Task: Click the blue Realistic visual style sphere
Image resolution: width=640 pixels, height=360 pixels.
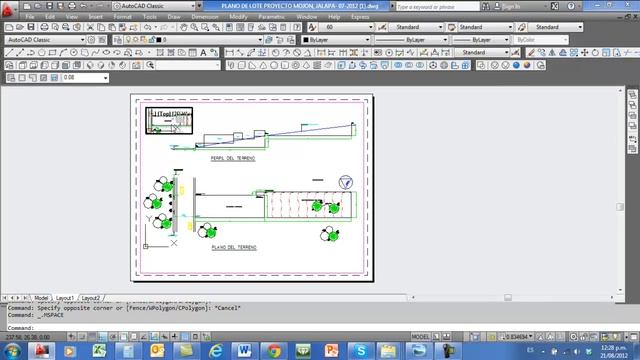Action: 516,65
